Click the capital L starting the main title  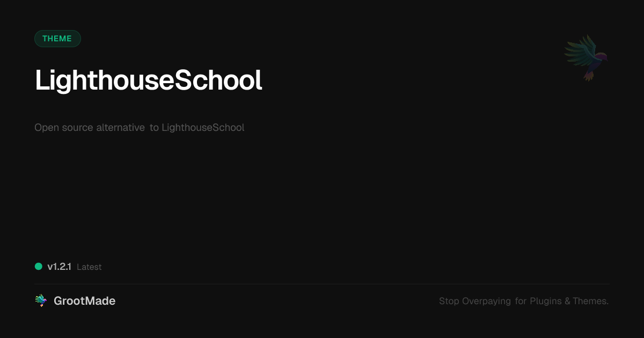coord(41,80)
